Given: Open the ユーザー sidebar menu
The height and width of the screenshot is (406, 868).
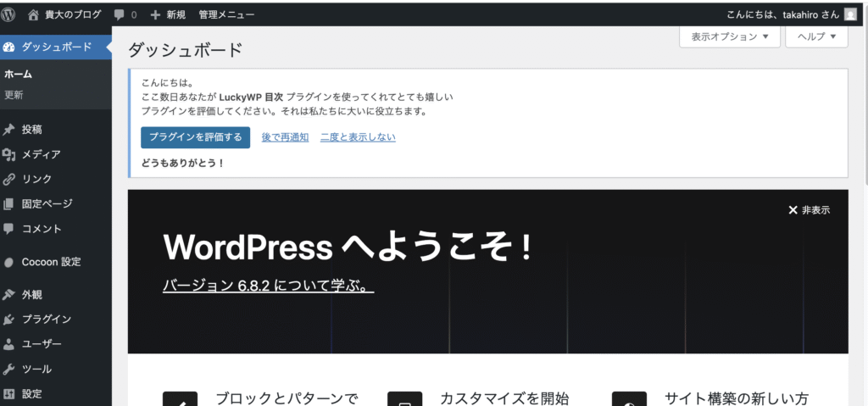Looking at the screenshot, I should pos(56,344).
